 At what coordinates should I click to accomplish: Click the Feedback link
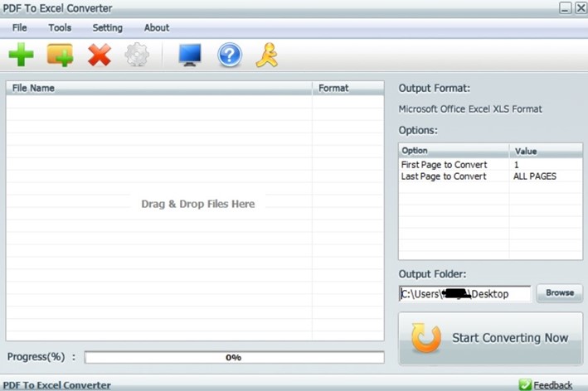(x=552, y=385)
